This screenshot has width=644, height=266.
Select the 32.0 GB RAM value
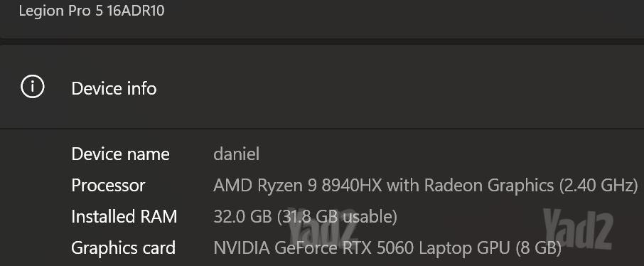(242, 217)
